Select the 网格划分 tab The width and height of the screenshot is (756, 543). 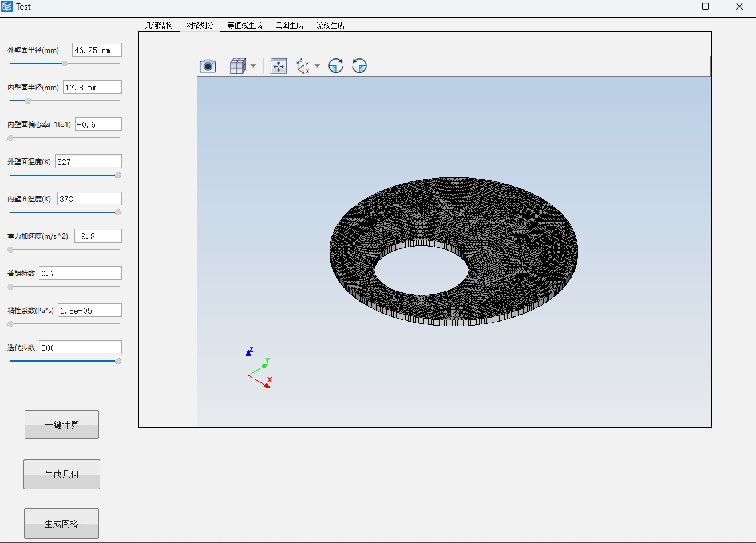[x=200, y=25]
